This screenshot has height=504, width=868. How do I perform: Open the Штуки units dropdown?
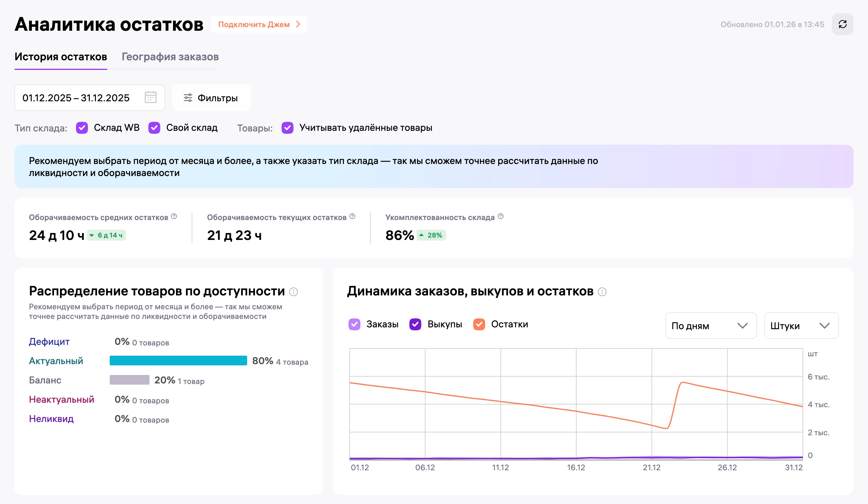(801, 326)
